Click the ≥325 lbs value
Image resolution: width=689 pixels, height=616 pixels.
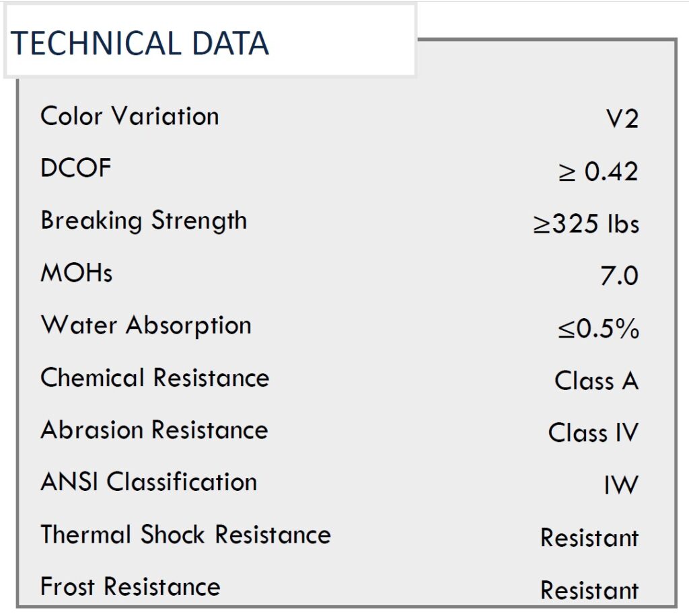click(x=586, y=223)
